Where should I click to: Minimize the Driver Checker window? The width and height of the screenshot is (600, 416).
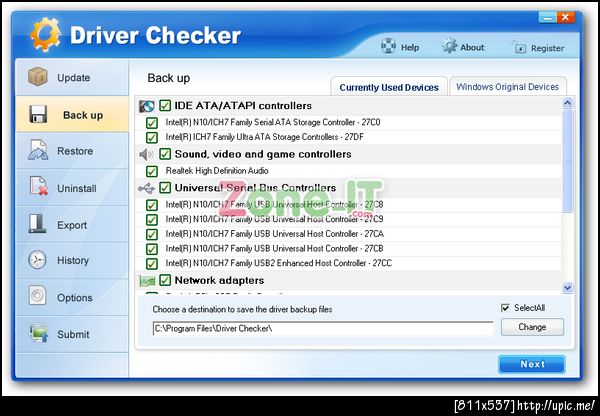click(x=548, y=18)
